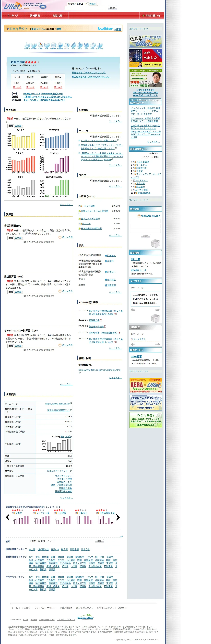Switch 損益計算書 chart to 四半期 tab
Screen dimensions: 211x644
point(18,292)
